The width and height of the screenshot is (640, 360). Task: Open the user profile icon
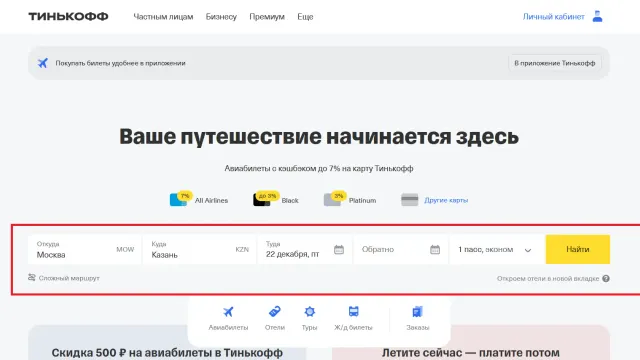597,16
